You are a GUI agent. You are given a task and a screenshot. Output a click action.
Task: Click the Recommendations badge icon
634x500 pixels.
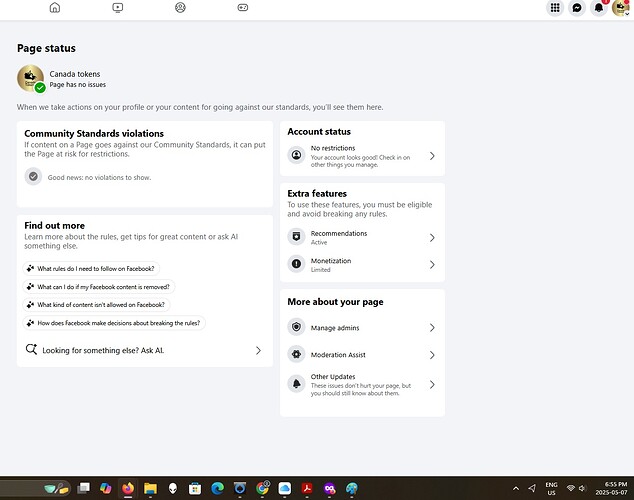coord(296,236)
